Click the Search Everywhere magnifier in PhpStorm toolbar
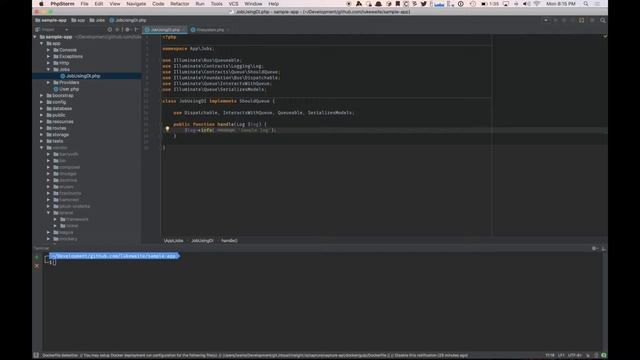 [603, 20]
